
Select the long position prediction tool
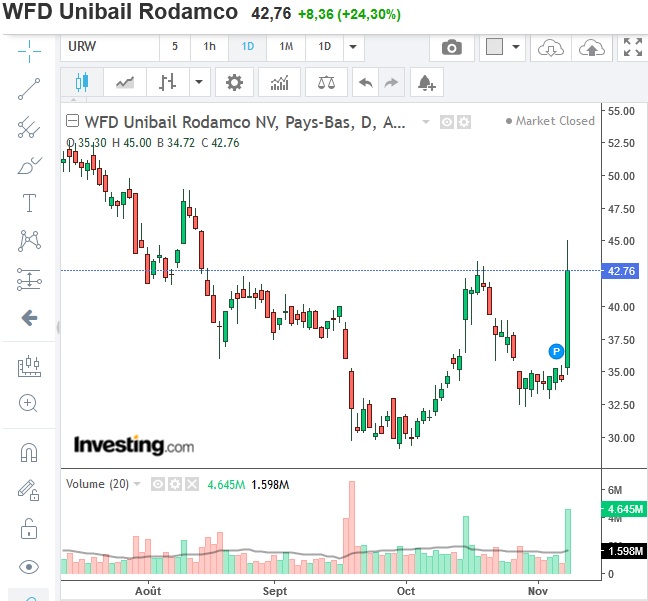point(29,279)
